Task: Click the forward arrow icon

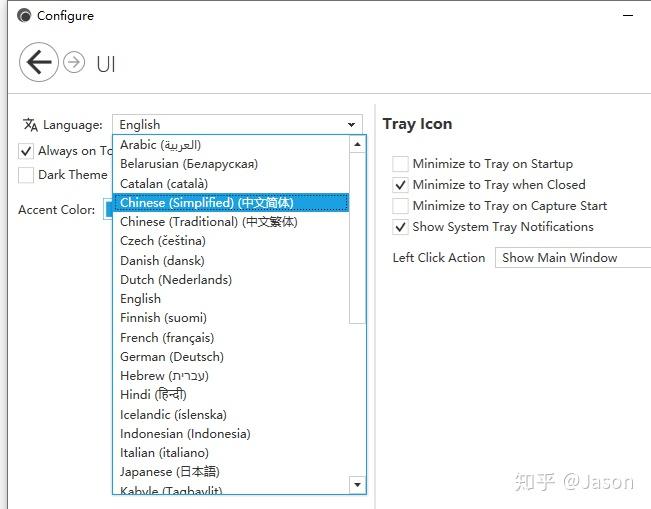Action: click(x=74, y=63)
